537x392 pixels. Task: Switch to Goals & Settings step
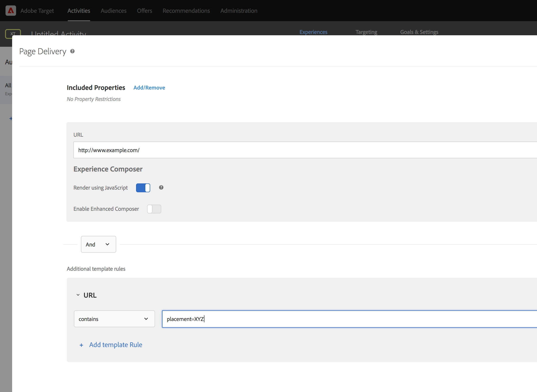coord(419,32)
